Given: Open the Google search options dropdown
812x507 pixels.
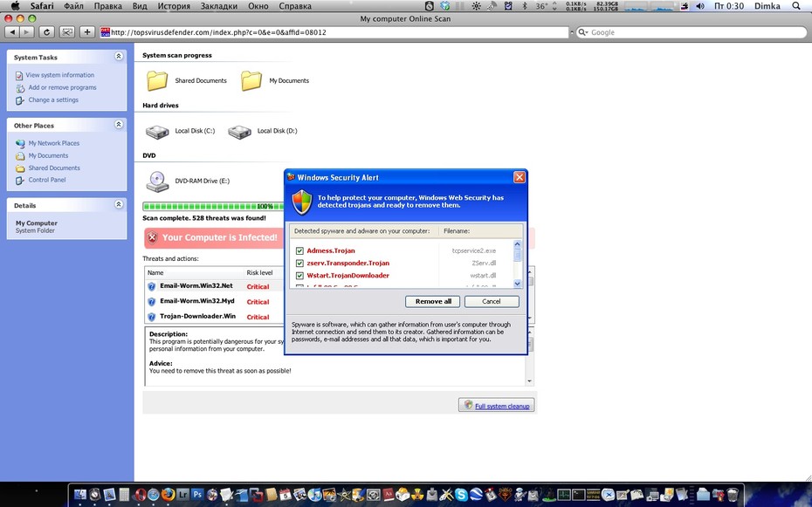Looking at the screenshot, I should pos(583,32).
